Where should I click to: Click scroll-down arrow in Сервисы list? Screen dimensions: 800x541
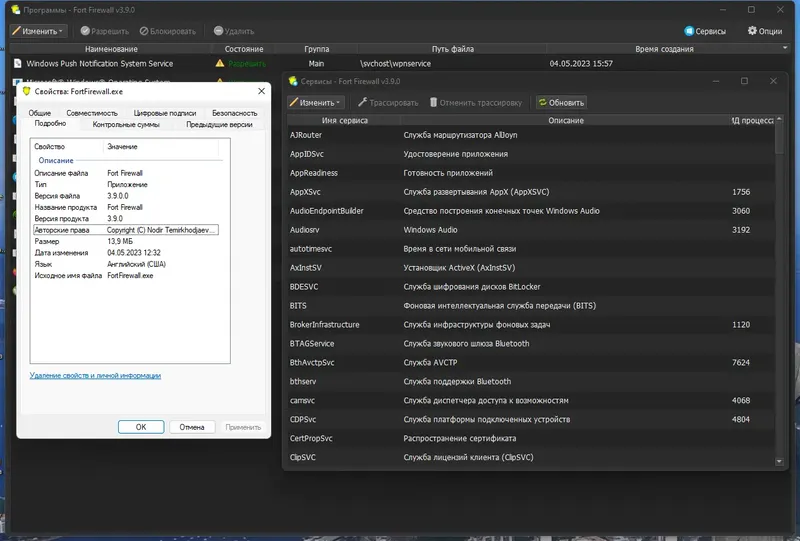pyautogui.click(x=779, y=461)
